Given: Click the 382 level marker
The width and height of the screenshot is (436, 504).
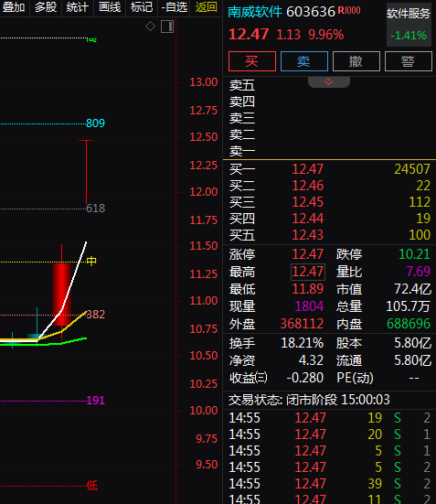Looking at the screenshot, I should pos(95,315).
